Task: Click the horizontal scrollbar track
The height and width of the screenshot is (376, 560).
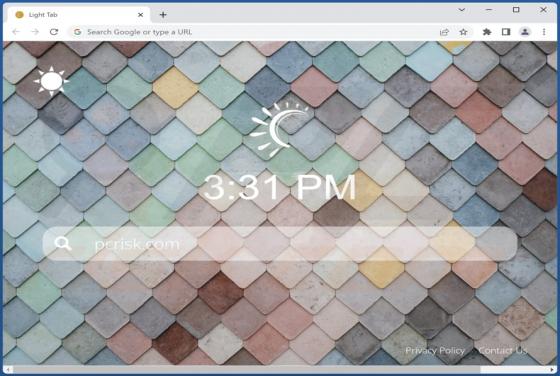Action: (280, 370)
